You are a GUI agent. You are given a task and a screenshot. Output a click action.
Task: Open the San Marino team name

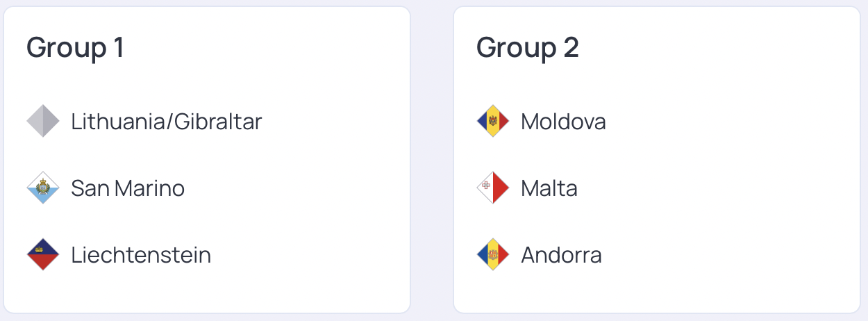(x=128, y=188)
